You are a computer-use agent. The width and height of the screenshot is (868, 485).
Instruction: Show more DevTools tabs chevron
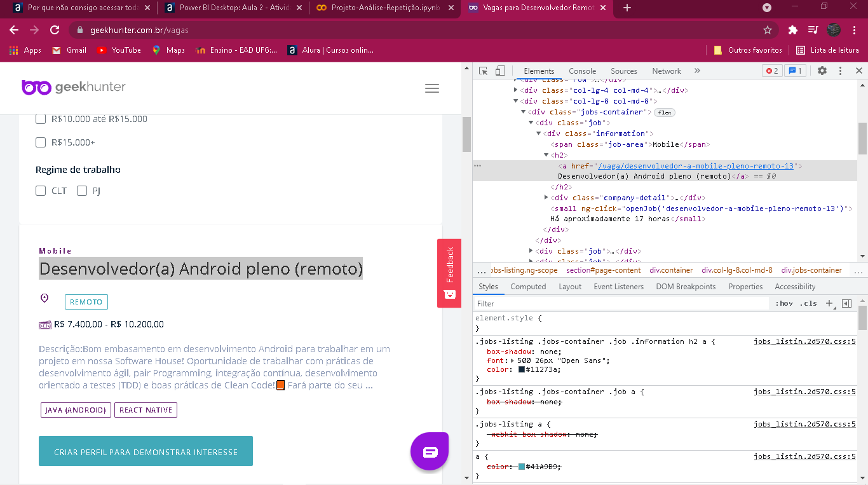coord(697,71)
